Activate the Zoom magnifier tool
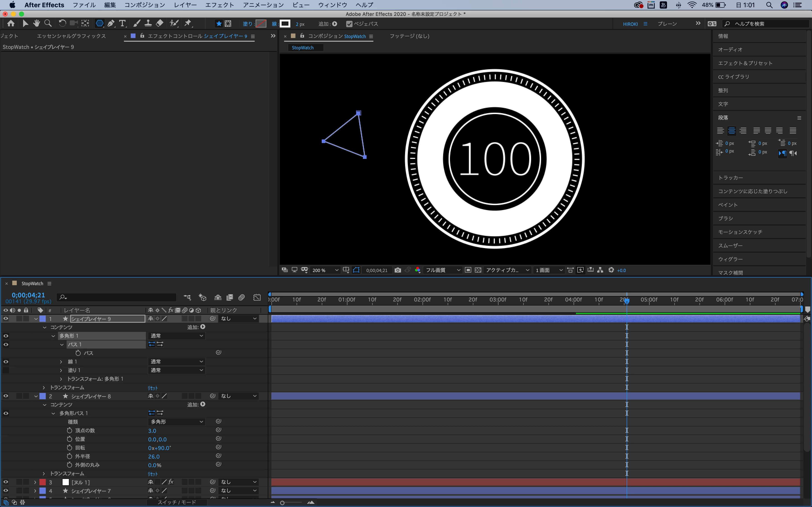Viewport: 812px width, 507px height. pos(48,24)
